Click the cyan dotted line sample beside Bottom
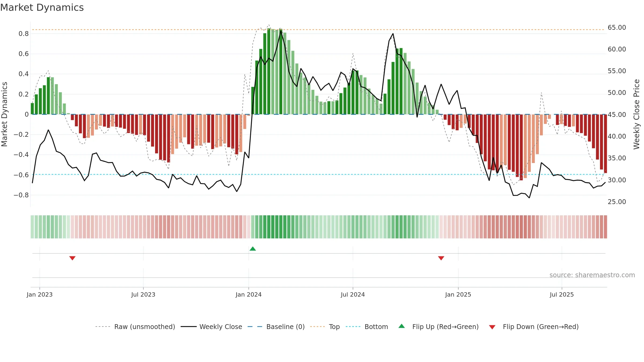Screen dimensions: 644x362 pyautogui.click(x=353, y=327)
